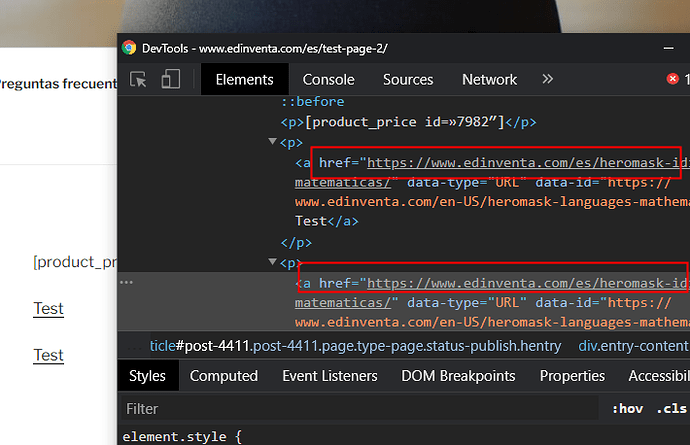The height and width of the screenshot is (445, 690).
Task: Click the Chrome logo in the DevTools title bar
Action: tap(129, 48)
